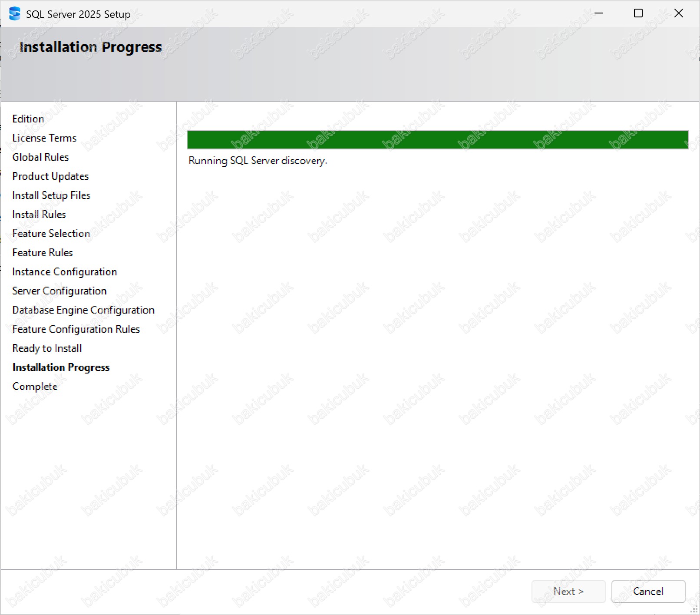This screenshot has width=700, height=615.
Task: Go to Database Engine Configuration step
Action: point(83,310)
